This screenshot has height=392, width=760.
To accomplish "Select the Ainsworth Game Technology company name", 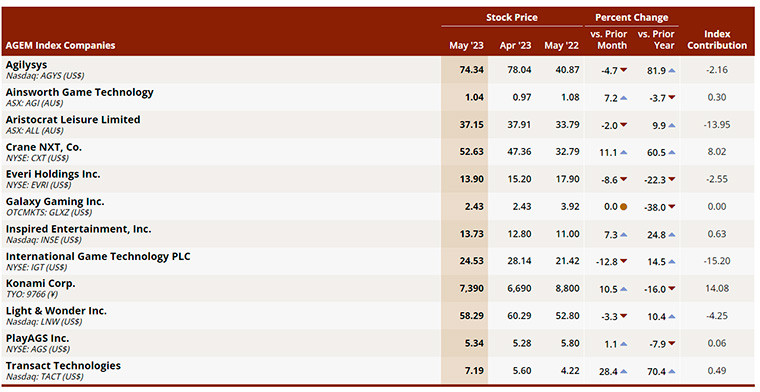I will [79, 92].
